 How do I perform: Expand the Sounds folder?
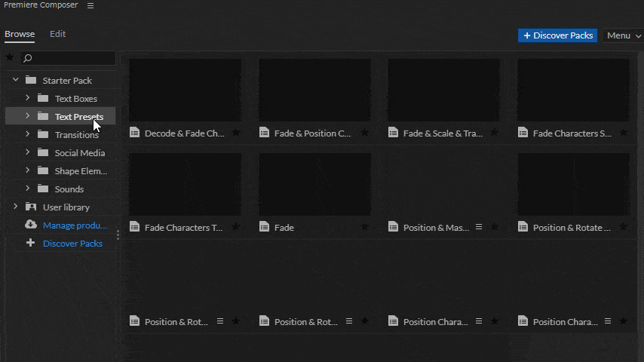point(27,189)
